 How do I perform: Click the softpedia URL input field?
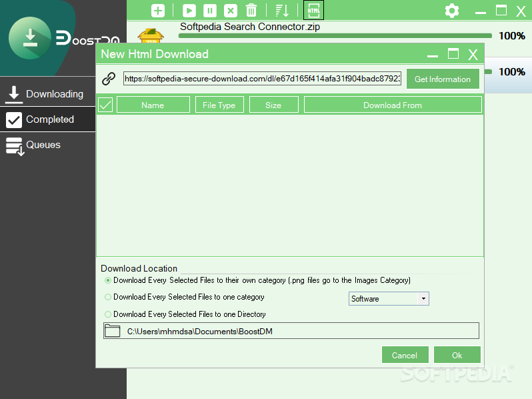pos(262,79)
